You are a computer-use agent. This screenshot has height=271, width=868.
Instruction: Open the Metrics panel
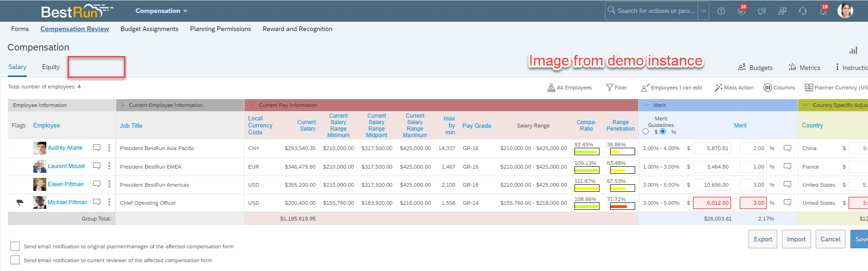[805, 67]
